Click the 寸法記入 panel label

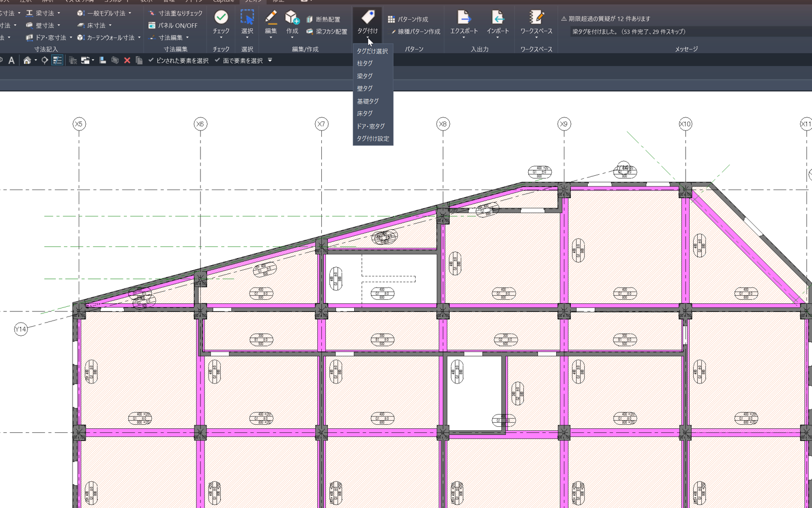tap(46, 49)
